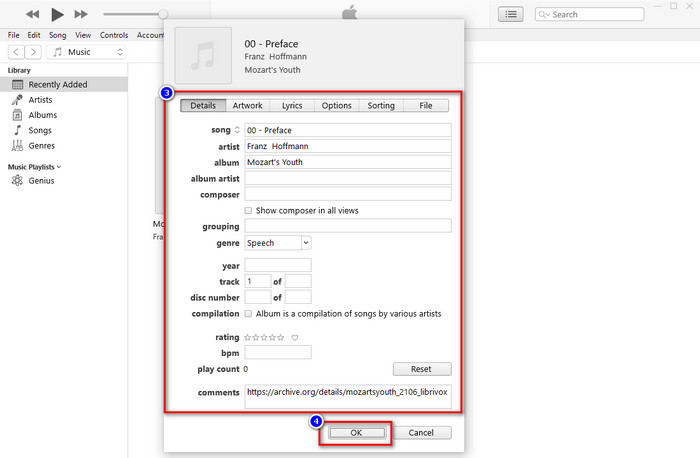Click the album artwork placeholder thumbnail
The height and width of the screenshot is (458, 700).
coord(203,55)
